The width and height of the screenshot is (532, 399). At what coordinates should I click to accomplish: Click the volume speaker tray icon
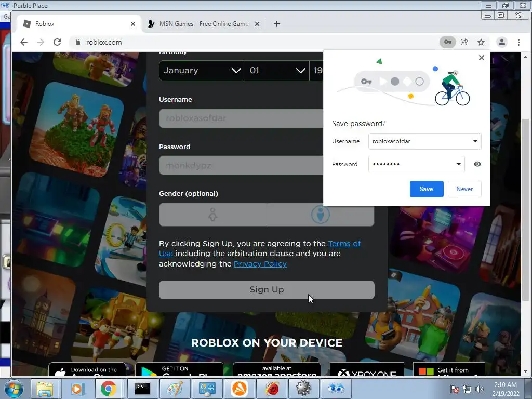[x=480, y=389]
